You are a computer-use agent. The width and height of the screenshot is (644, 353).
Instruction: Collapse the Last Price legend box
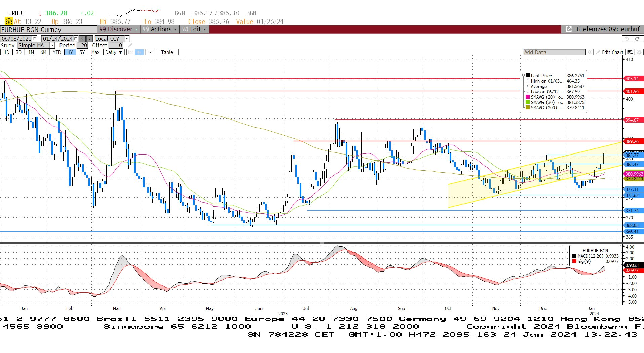click(x=523, y=76)
